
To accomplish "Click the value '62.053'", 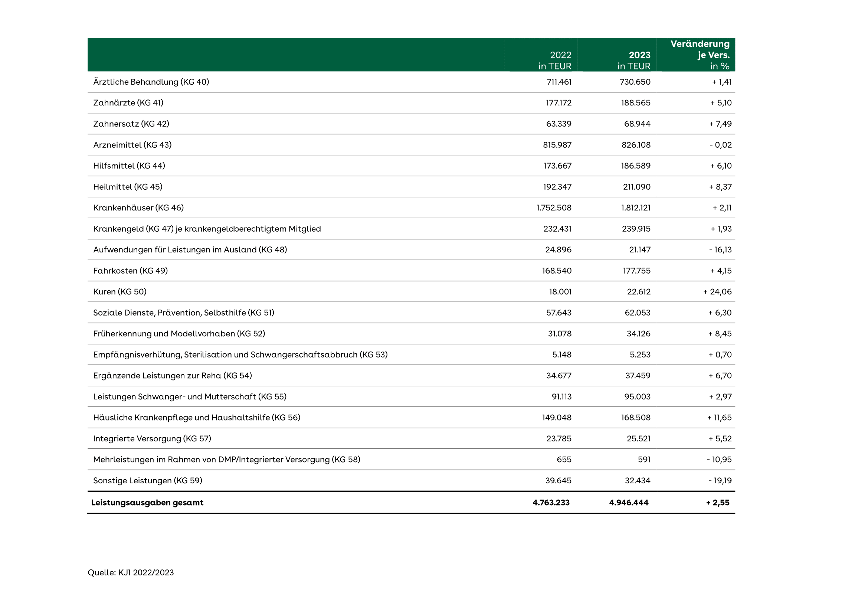I will coord(638,313).
